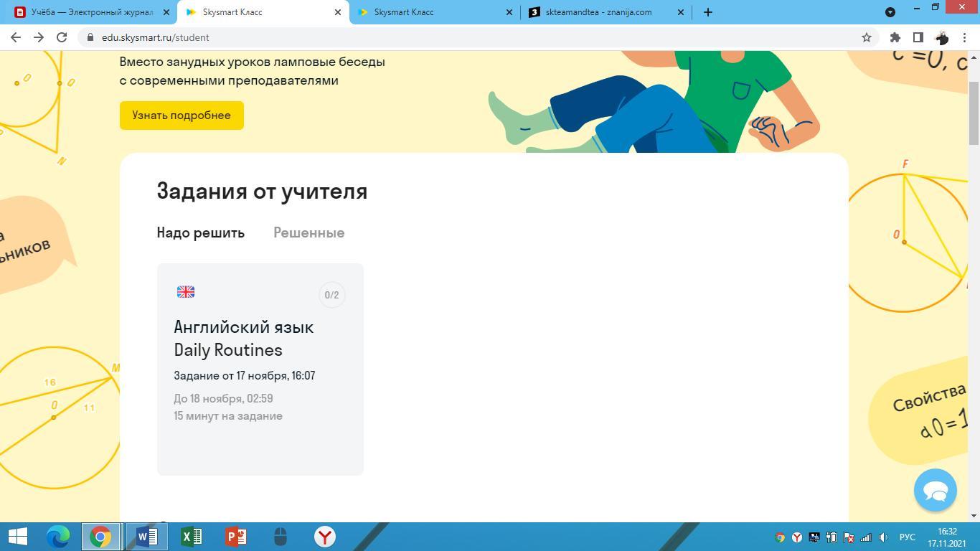Click the UK flag on the task card
The image size is (980, 551).
186,292
